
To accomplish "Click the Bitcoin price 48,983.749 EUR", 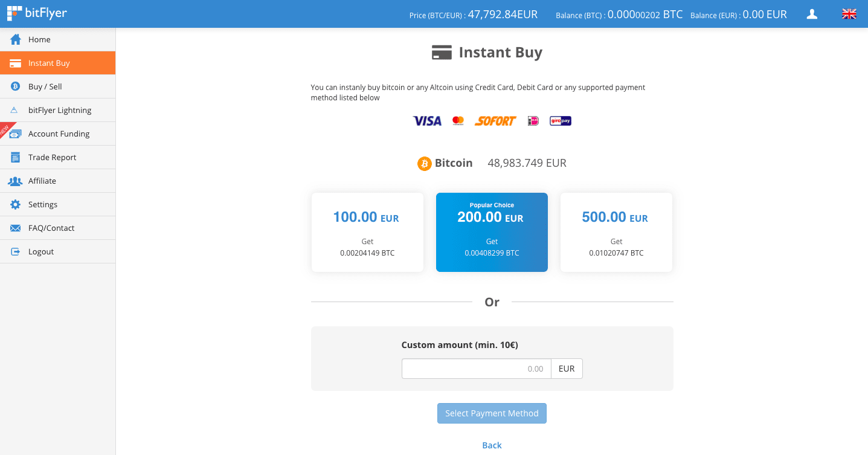I will 527,163.
